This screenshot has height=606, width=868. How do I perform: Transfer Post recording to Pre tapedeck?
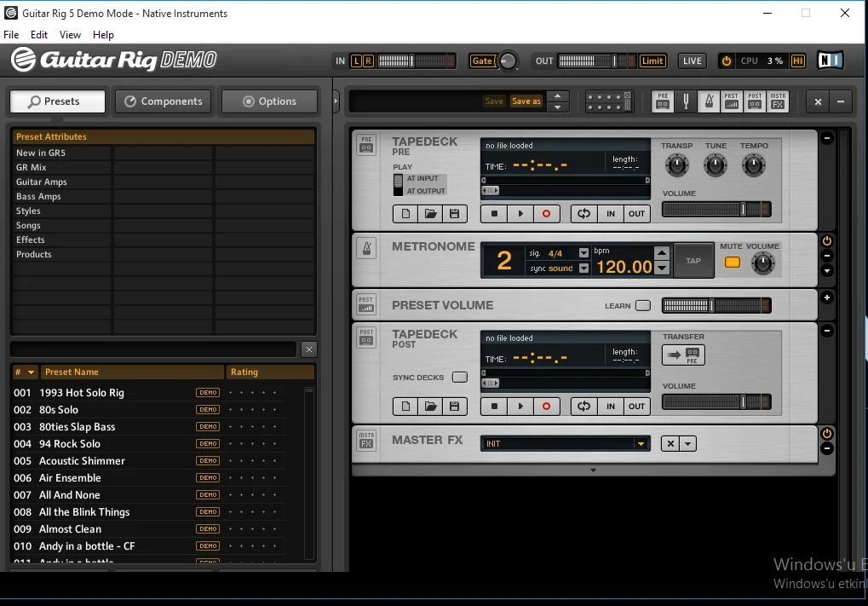point(684,355)
